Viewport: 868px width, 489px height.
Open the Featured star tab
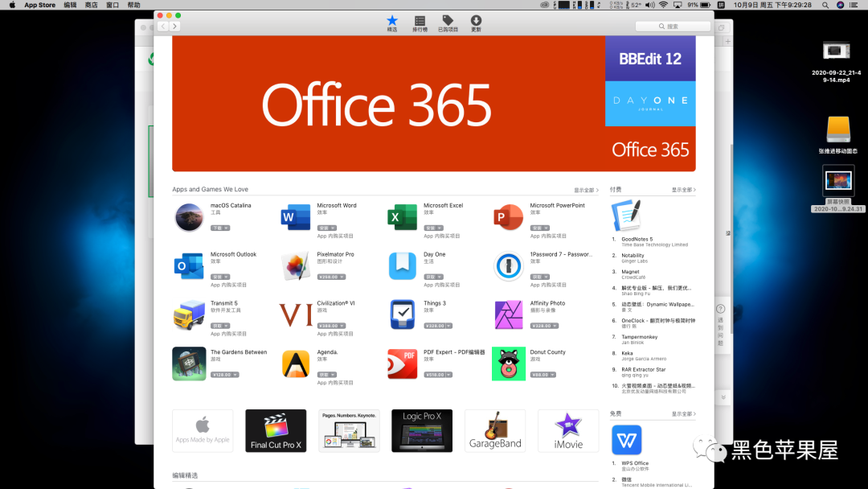coord(392,23)
